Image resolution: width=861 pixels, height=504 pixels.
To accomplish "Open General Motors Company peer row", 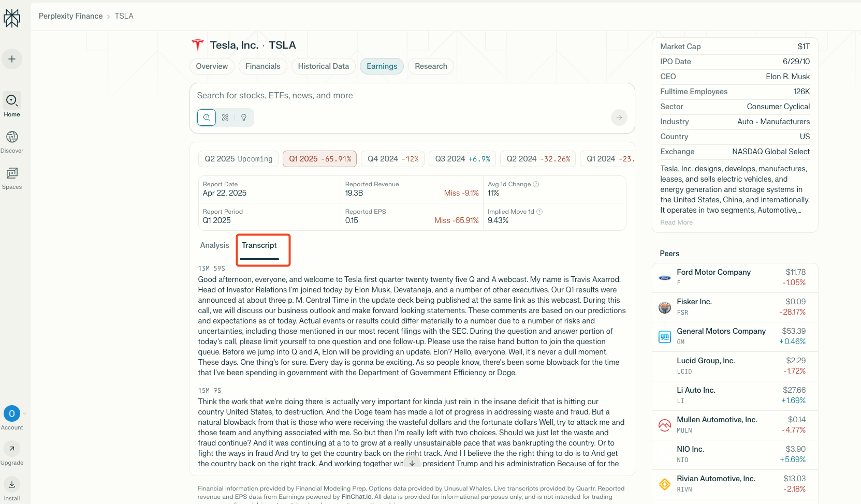I will pyautogui.click(x=735, y=337).
